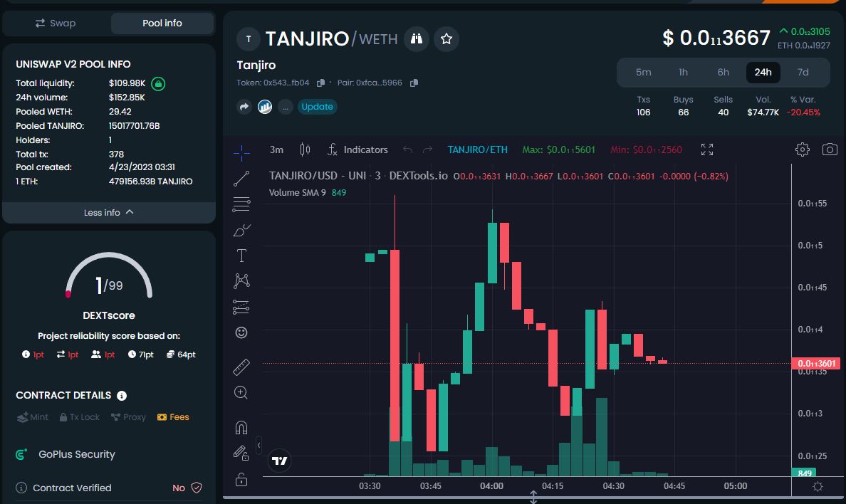Click the Fees contract label
The width and height of the screenshot is (846, 504).
173,417
